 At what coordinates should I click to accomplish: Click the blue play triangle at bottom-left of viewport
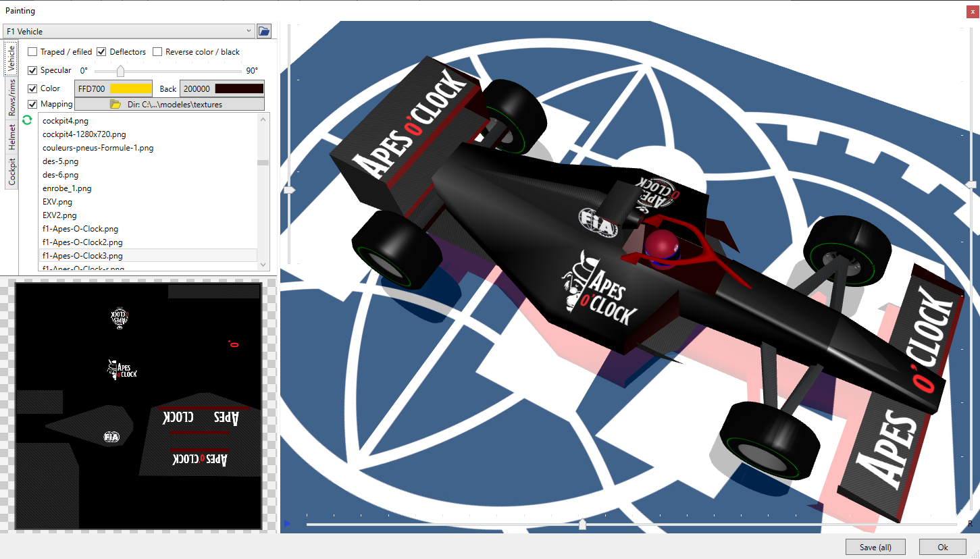tap(287, 523)
